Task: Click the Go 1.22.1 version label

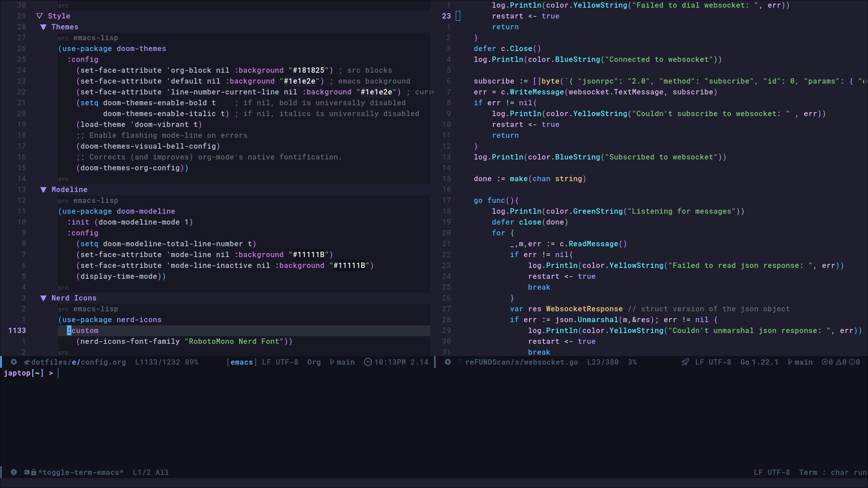Action: 759,362
